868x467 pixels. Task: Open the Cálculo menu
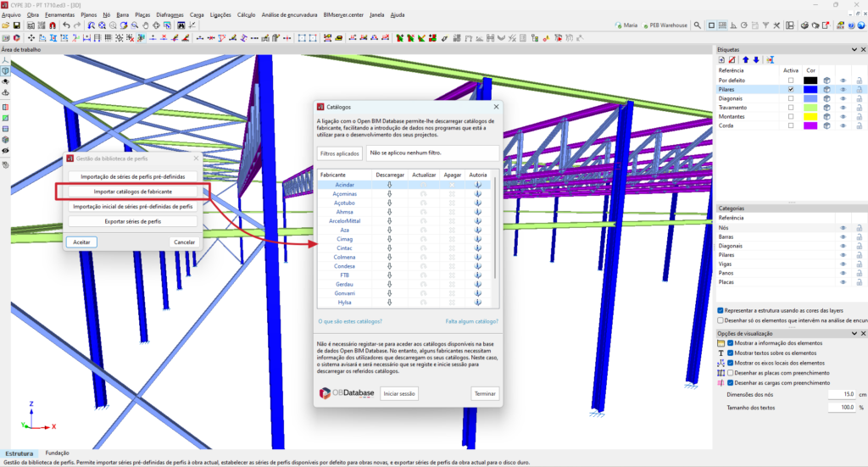click(x=246, y=14)
